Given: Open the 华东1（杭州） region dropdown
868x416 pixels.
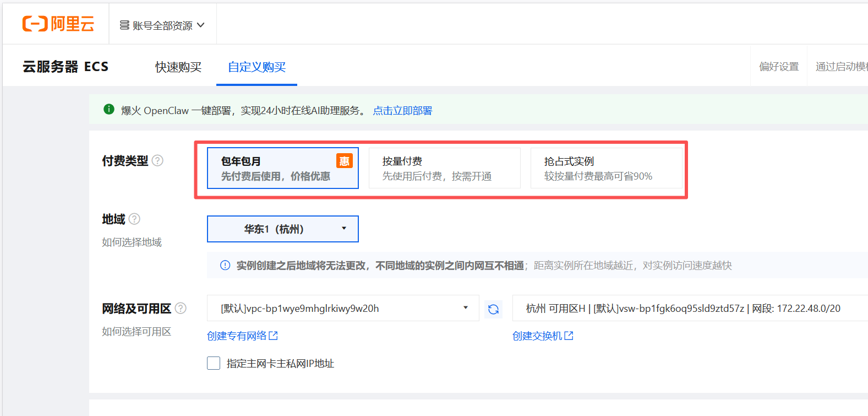Looking at the screenshot, I should click(x=283, y=229).
